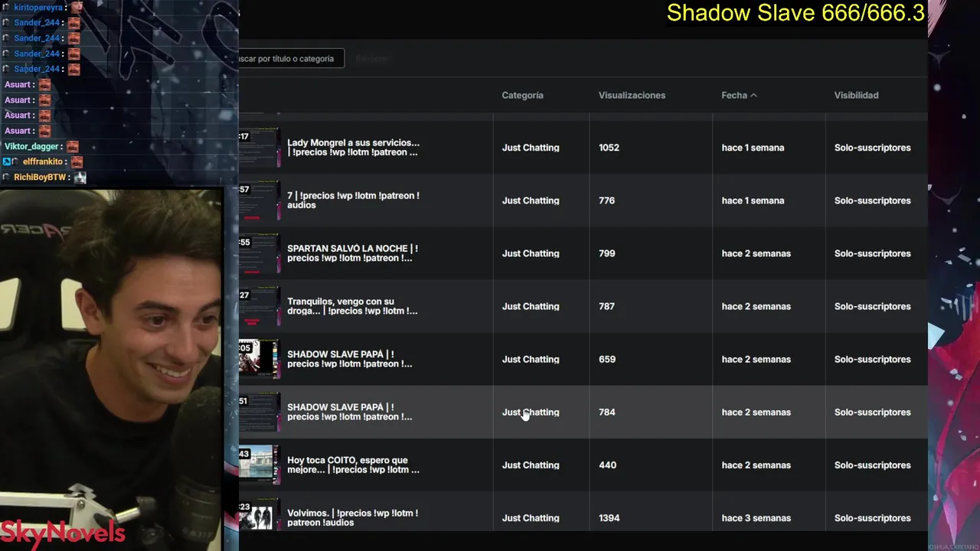Click Solo-suscriptores visibility in the Volvimos row
Viewport: 980px width, 551px height.
(x=872, y=518)
